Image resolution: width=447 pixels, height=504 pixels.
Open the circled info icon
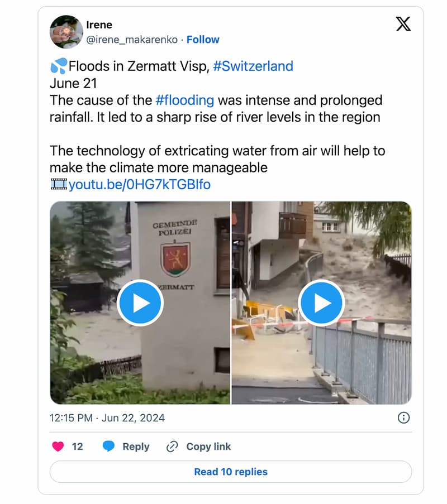(403, 417)
